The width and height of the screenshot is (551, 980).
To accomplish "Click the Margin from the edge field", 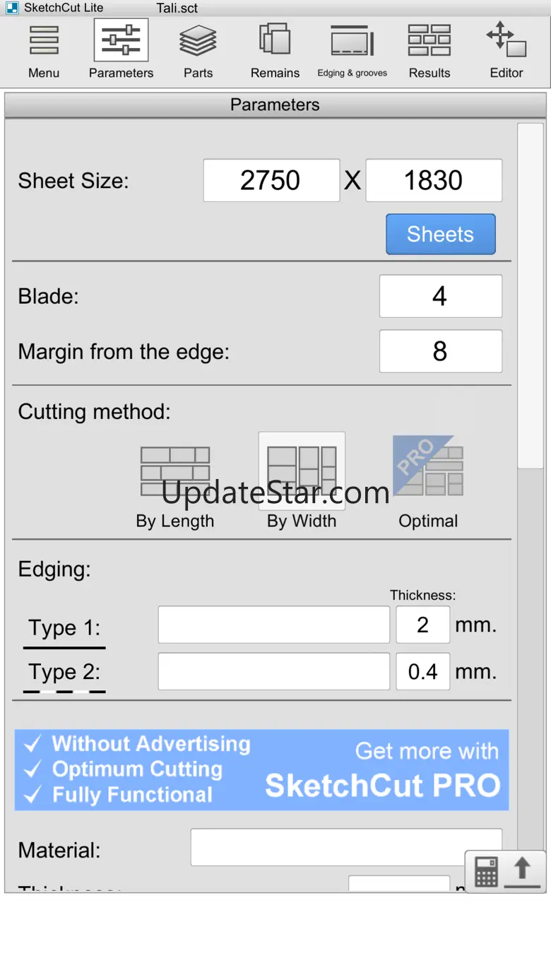I will pos(440,351).
